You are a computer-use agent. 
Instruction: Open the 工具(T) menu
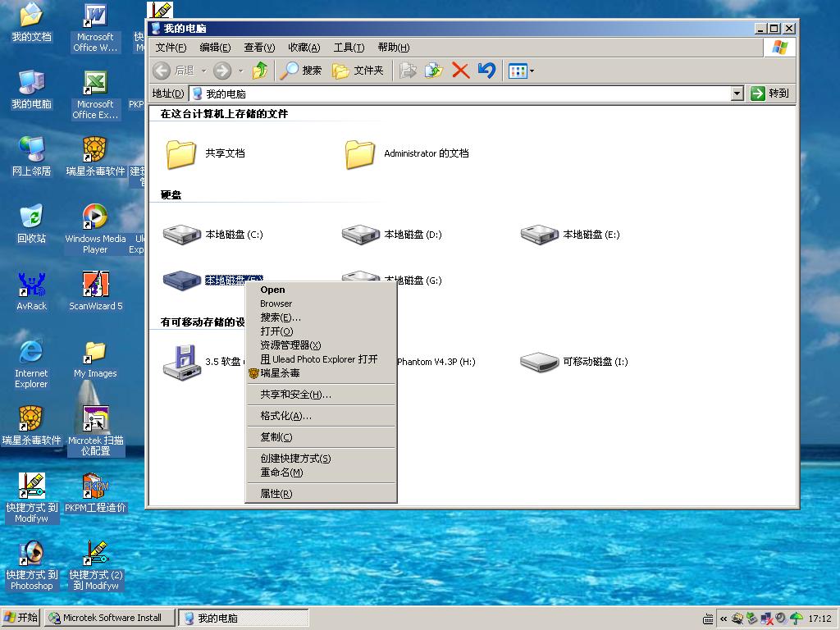coord(349,48)
